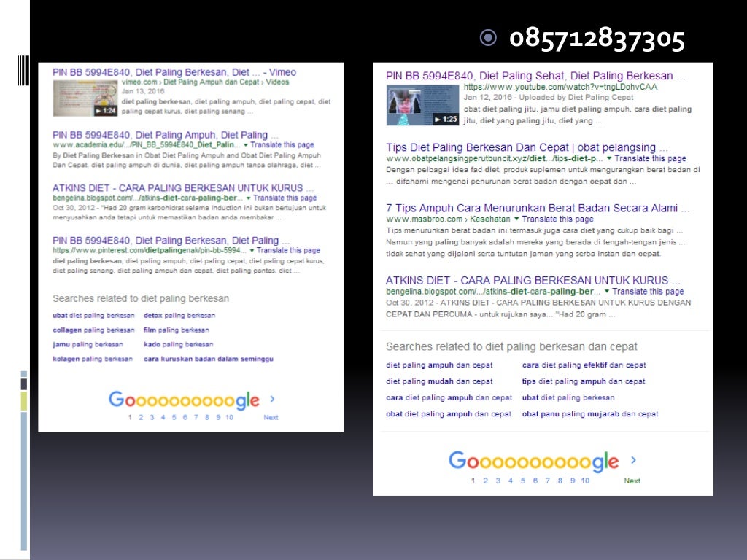Select the related search 'obat diet paling ampuh dan cepat'
The height and width of the screenshot is (560, 747).
click(449, 414)
